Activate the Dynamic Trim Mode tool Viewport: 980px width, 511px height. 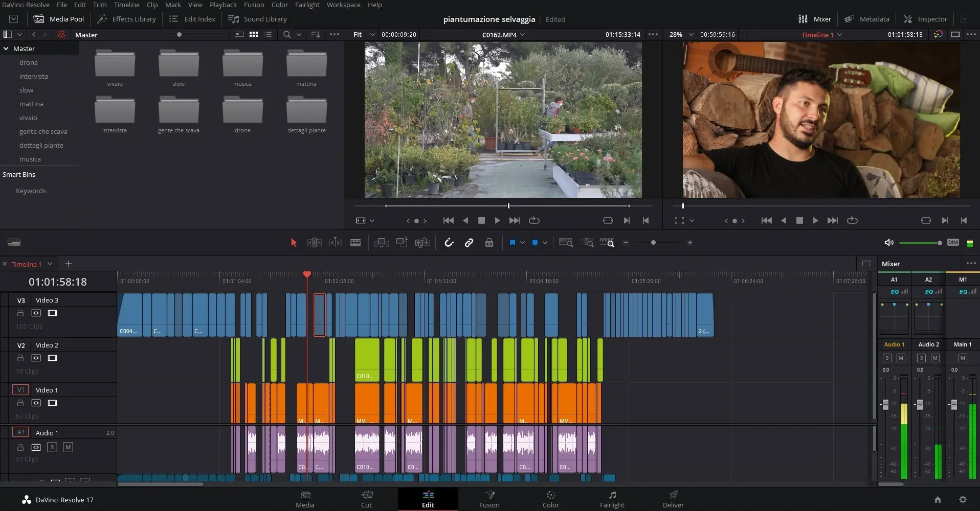tap(335, 243)
